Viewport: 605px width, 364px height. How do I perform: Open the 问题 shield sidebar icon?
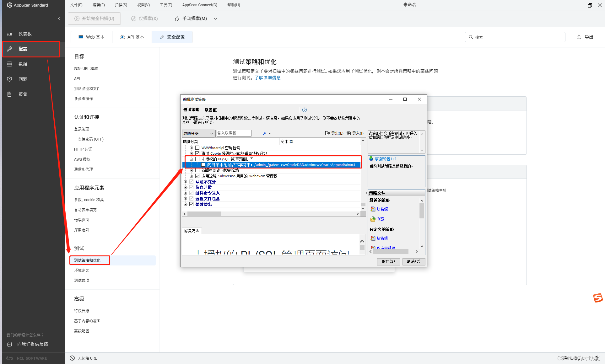point(9,79)
